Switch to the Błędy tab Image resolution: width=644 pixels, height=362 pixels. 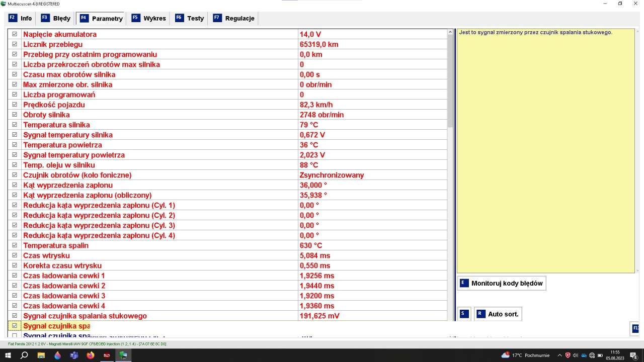click(55, 18)
